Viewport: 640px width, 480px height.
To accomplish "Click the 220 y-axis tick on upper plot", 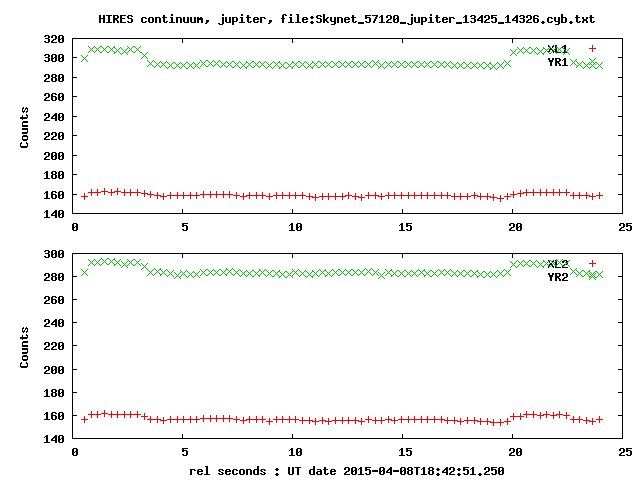I will tap(54, 136).
